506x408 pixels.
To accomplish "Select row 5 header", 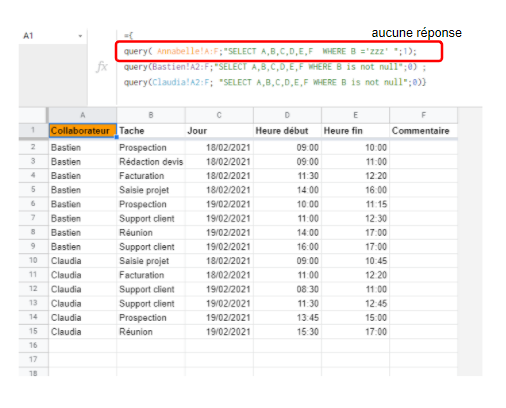I will click(33, 190).
